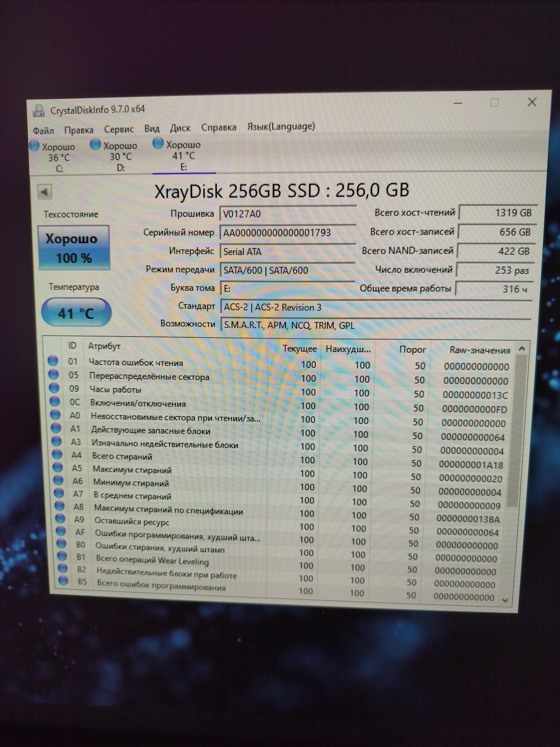Image resolution: width=560 pixels, height=747 pixels.
Task: Open the Справка menu
Action: [219, 127]
